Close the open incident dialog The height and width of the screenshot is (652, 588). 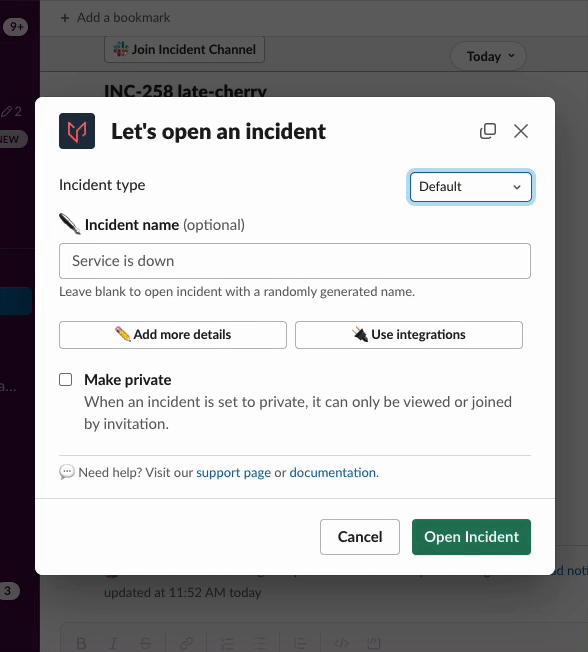tap(521, 131)
